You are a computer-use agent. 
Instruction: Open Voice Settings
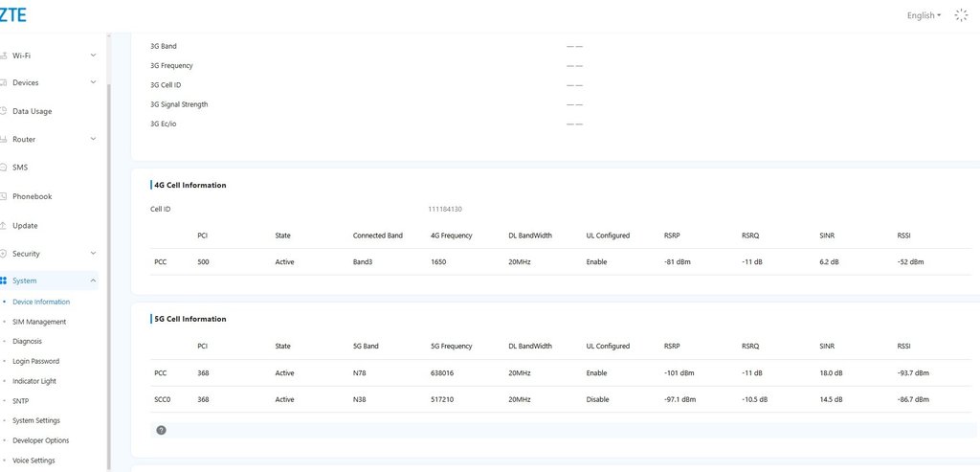coord(33,461)
